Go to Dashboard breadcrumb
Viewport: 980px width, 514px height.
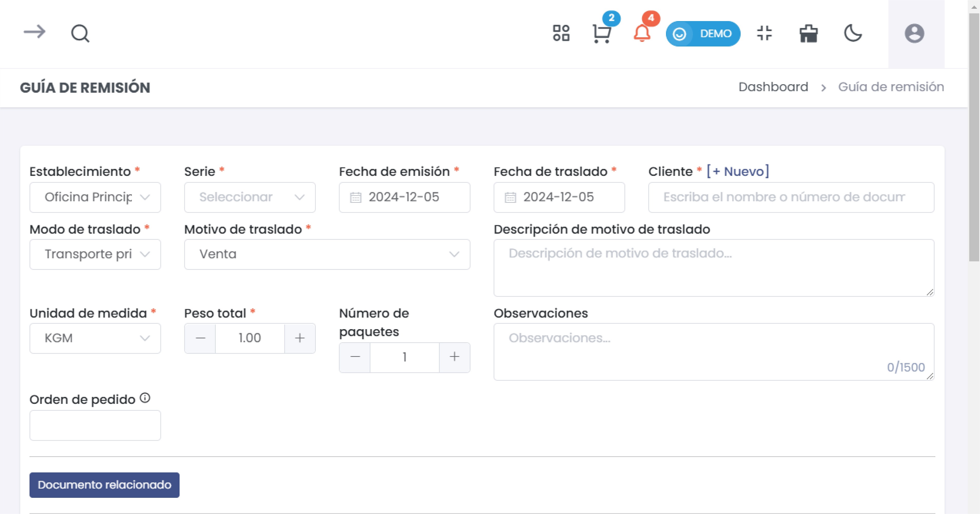[x=773, y=87]
